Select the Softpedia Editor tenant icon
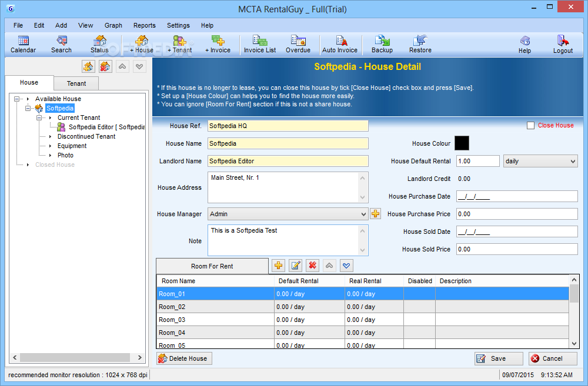588x386 pixels. click(x=61, y=127)
